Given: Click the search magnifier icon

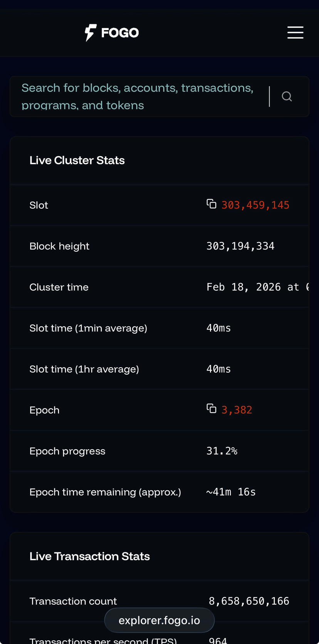Looking at the screenshot, I should 287,96.
